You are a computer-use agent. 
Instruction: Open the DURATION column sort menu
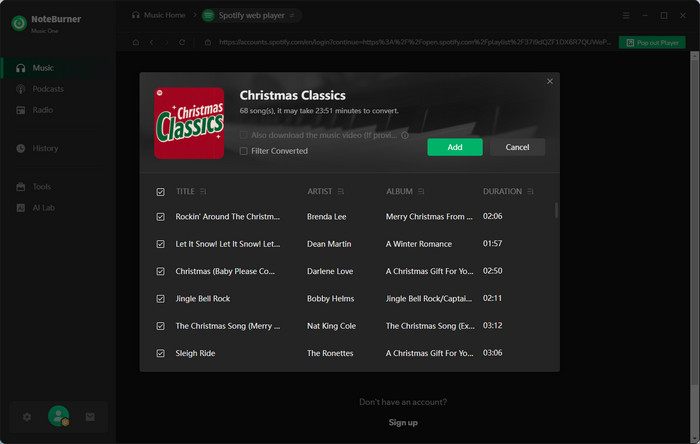[530, 191]
